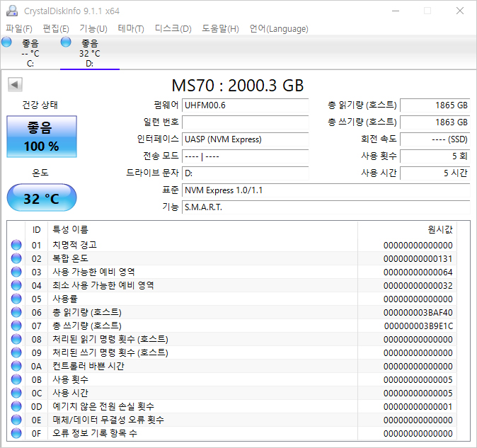Viewport: 477px width, 448px height.
Task: Select the 사용 가능한 예비 영역 row
Action: click(232, 272)
